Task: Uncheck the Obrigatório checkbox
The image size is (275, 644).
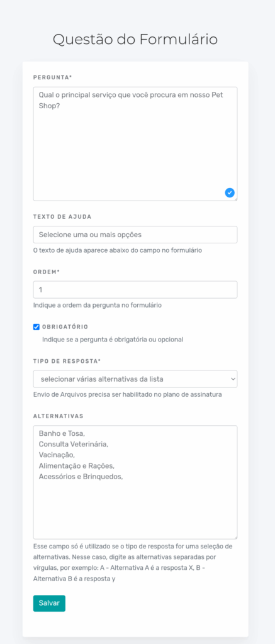Action: 36,327
